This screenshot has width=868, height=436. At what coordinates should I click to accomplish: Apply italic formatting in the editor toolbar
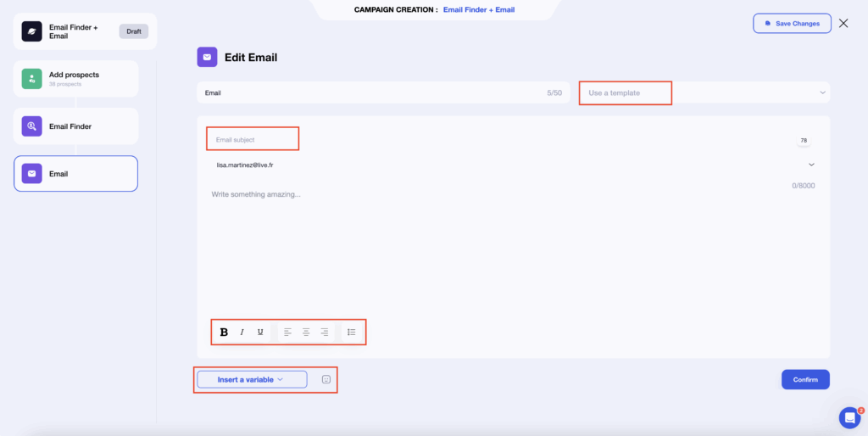tap(242, 332)
